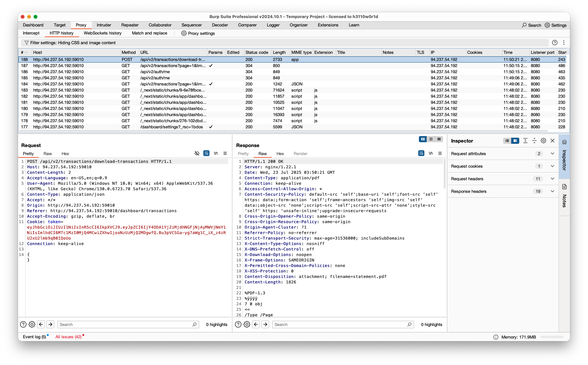Click the Request search input field
Screen dimensions: 588x365
point(128,324)
